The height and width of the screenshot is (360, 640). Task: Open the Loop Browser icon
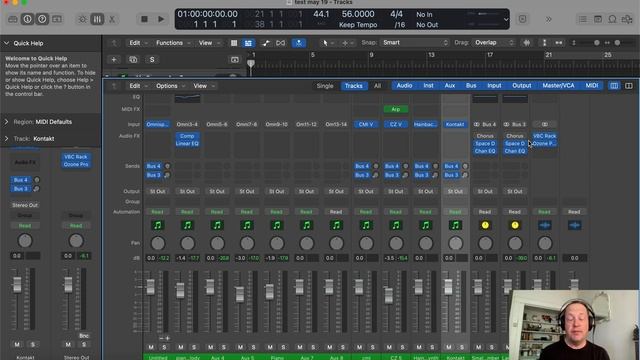(612, 19)
